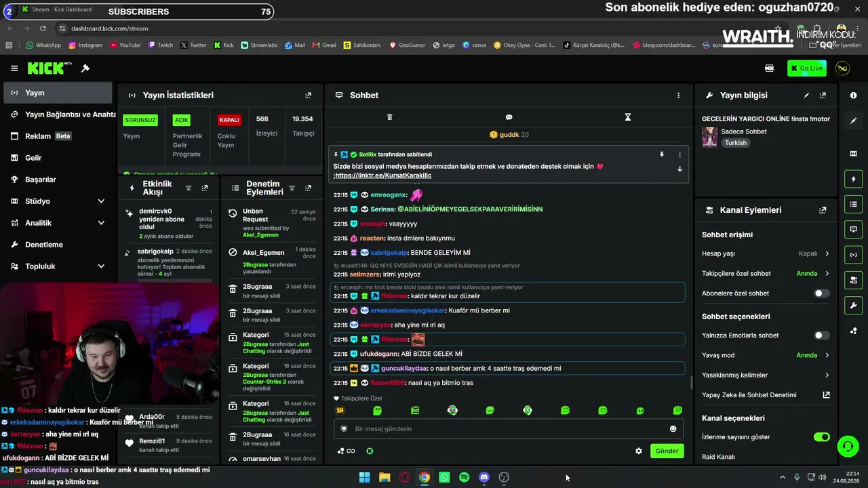Toggle Yalnızca Emotlarla sohbet switch
Viewport: 868px width, 488px height.
coord(821,335)
